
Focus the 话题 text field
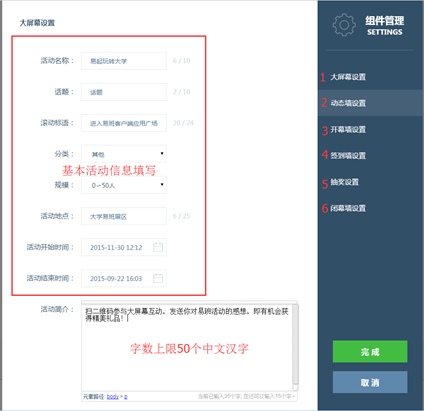124,92
